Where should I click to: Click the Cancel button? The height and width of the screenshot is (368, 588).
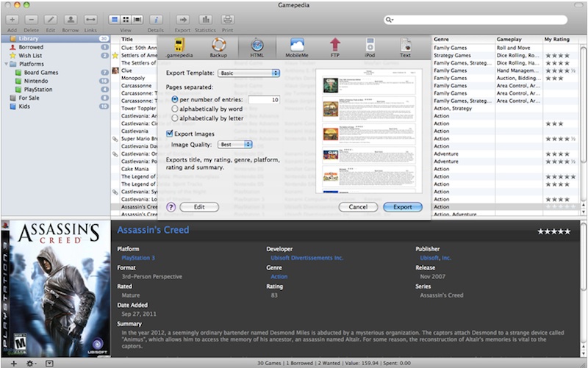(x=358, y=207)
